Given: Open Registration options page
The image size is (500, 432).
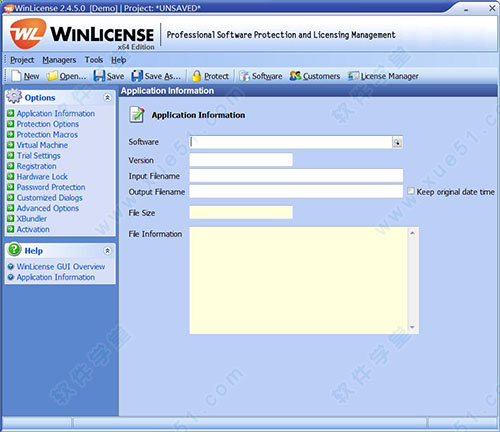Looking at the screenshot, I should pyautogui.click(x=36, y=166).
